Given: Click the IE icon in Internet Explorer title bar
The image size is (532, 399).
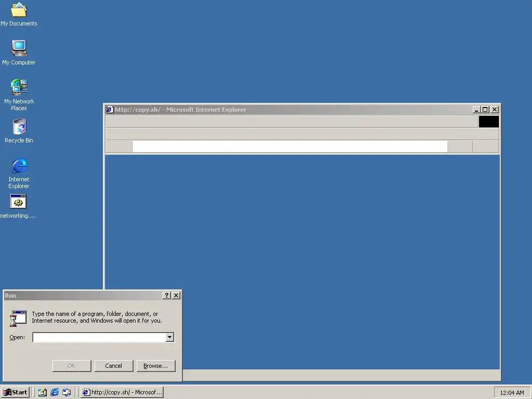Looking at the screenshot, I should [x=110, y=110].
